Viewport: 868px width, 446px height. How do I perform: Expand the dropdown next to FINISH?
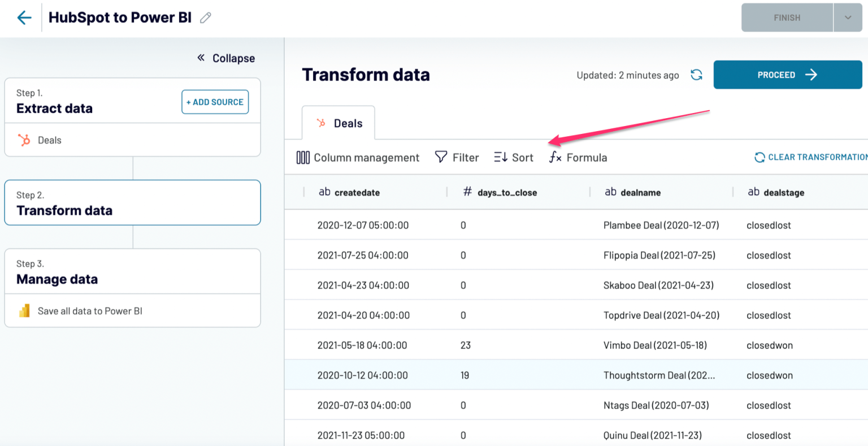coord(848,18)
